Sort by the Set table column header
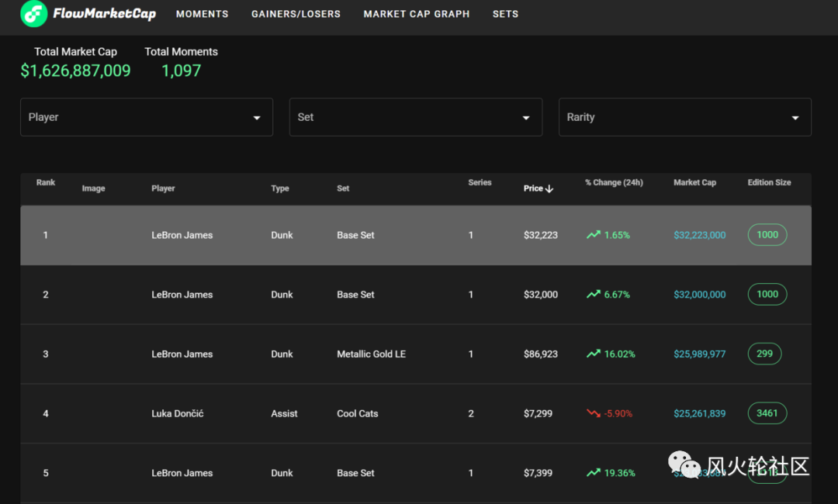The height and width of the screenshot is (504, 838). pyautogui.click(x=343, y=188)
